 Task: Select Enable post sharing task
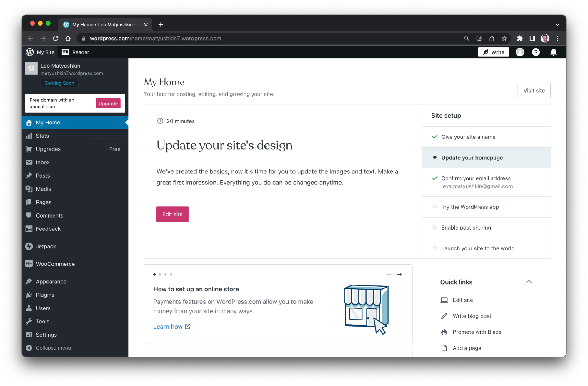point(486,228)
